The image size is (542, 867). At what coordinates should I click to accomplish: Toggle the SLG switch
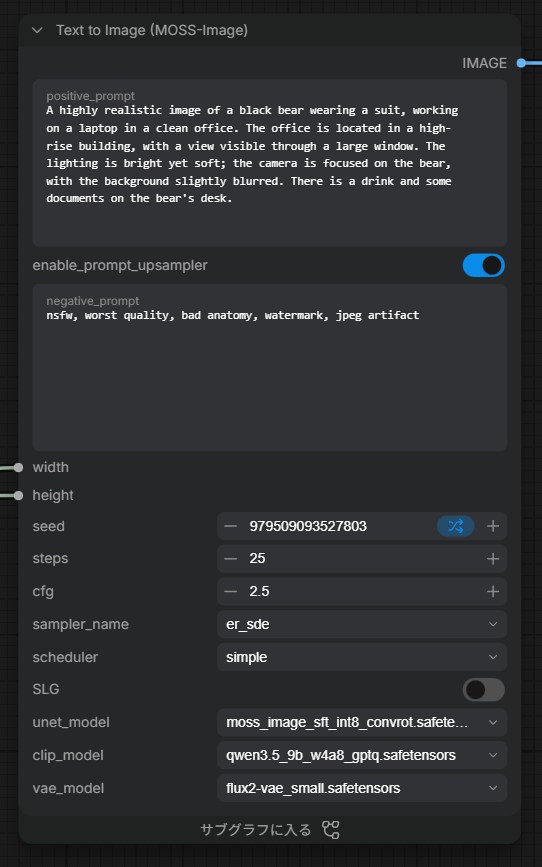tap(483, 690)
